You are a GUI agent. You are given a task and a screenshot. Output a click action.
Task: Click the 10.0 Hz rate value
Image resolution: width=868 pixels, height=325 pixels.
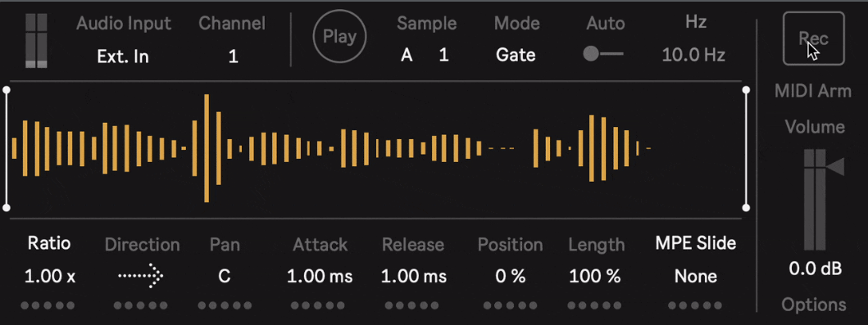coord(693,56)
